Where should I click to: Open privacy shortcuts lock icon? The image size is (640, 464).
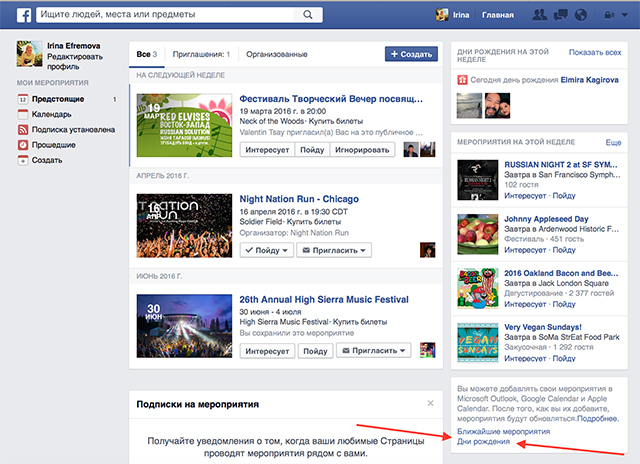(x=609, y=15)
